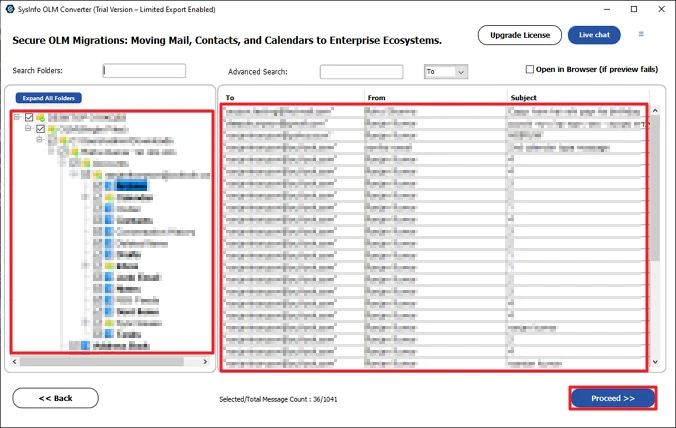Click the Selected/Total Message Count text
Screen dimensions: 676x428
click(278, 399)
